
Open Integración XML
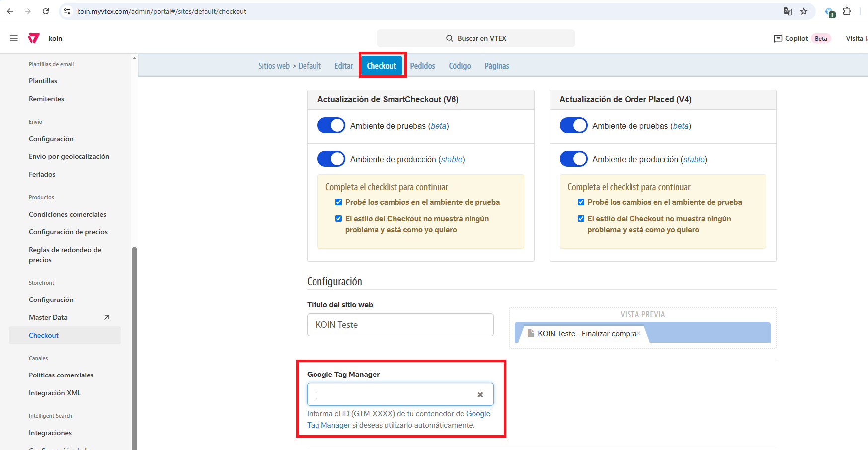(x=55, y=393)
